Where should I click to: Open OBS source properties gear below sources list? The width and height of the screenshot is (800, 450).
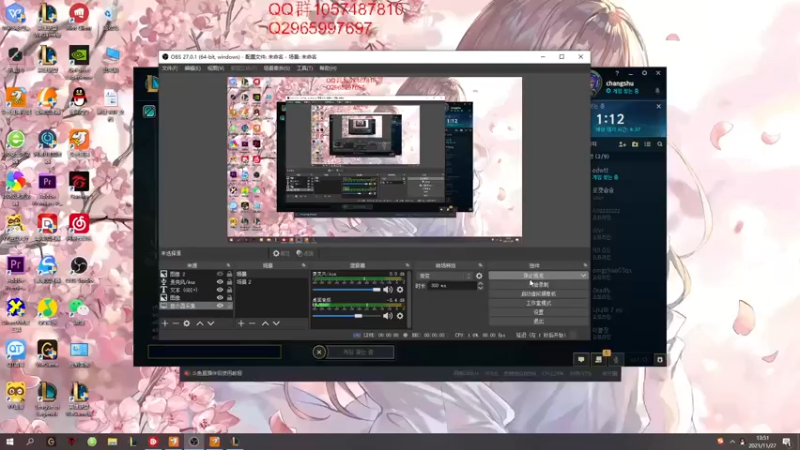tap(187, 323)
